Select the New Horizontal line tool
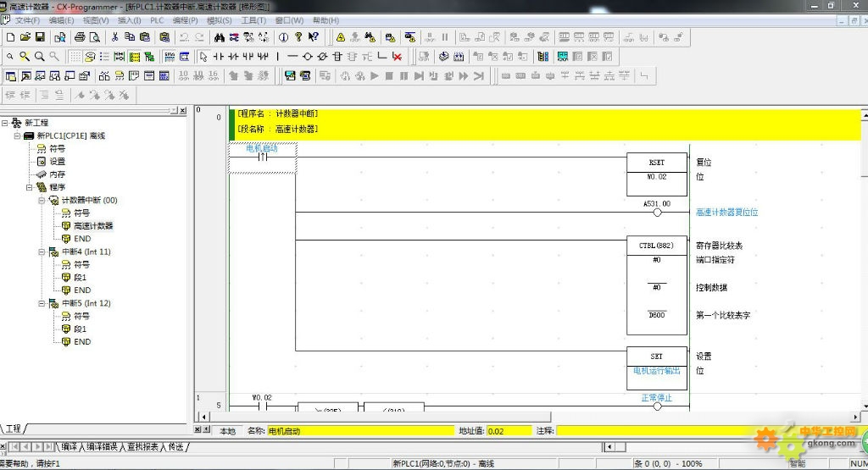Image resolution: width=868 pixels, height=470 pixels. [x=292, y=57]
